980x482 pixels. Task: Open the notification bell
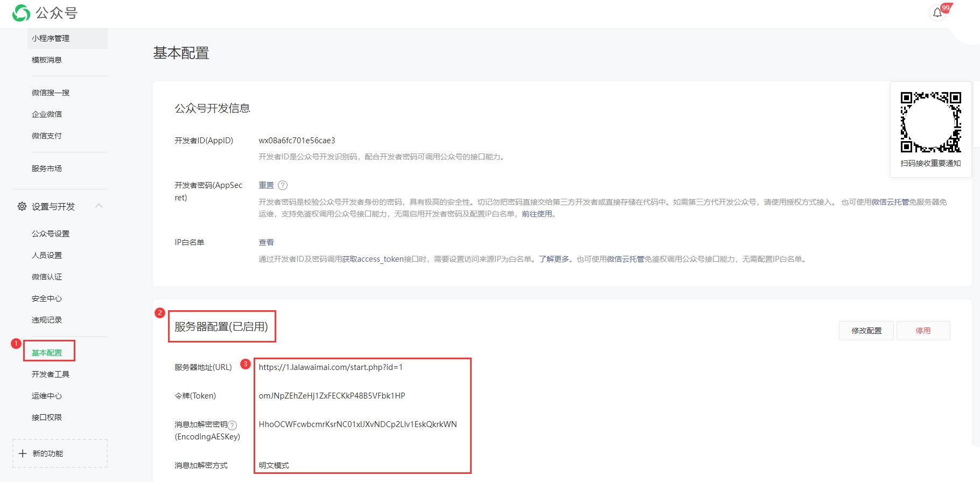[937, 13]
